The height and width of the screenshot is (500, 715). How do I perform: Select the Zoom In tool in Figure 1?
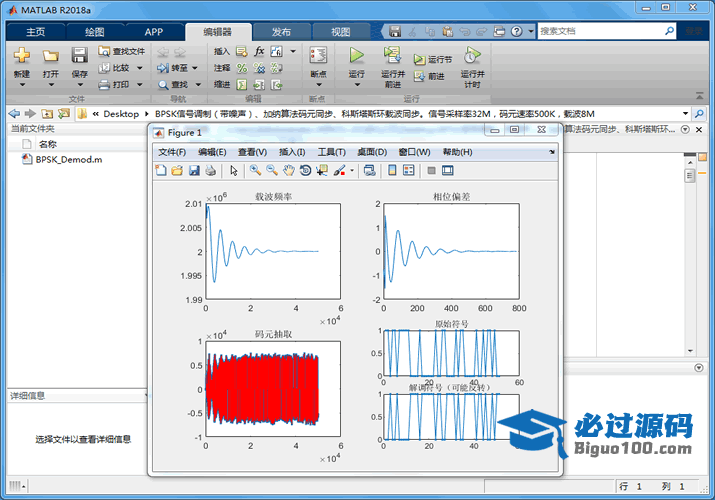point(255,170)
